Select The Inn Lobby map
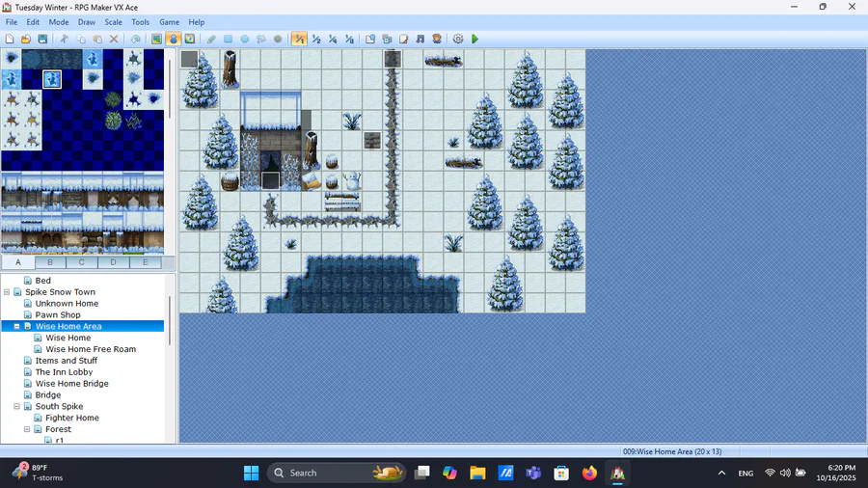Screen dimensions: 868x488 click(x=64, y=372)
